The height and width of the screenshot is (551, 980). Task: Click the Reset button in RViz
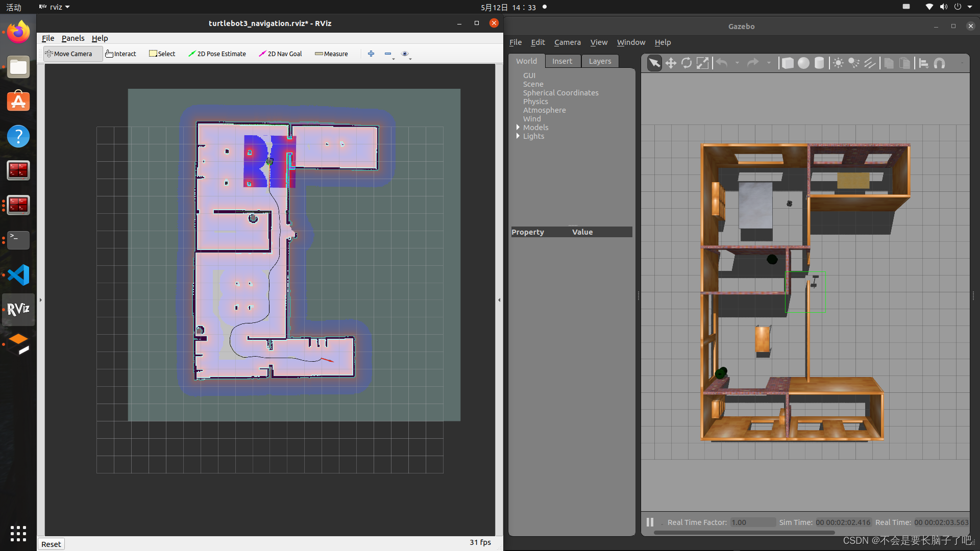pos(51,543)
